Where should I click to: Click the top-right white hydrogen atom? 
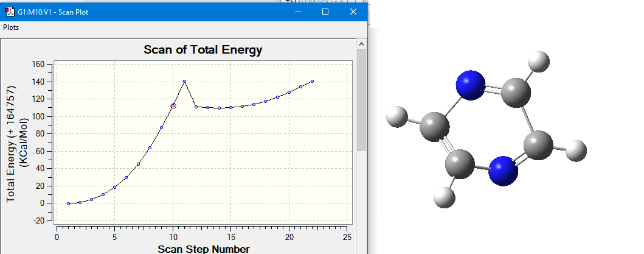(538, 61)
